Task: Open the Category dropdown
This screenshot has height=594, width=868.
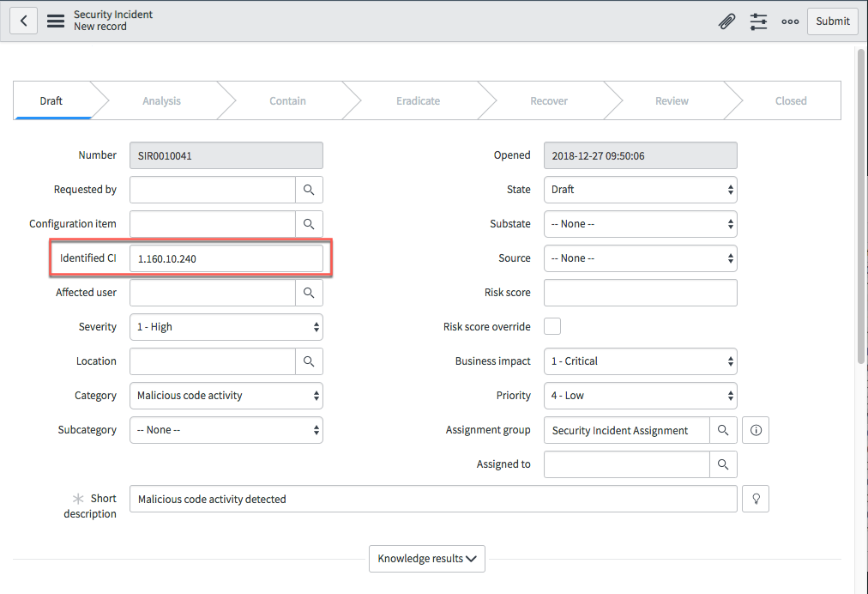Action: 226,396
